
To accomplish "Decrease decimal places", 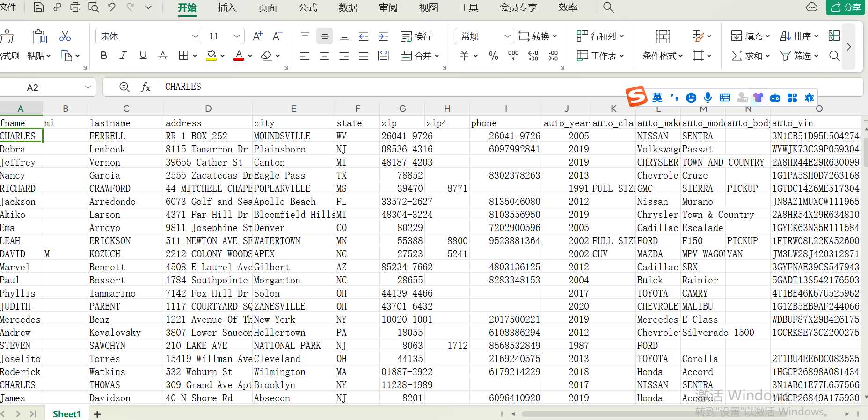I will click(553, 56).
